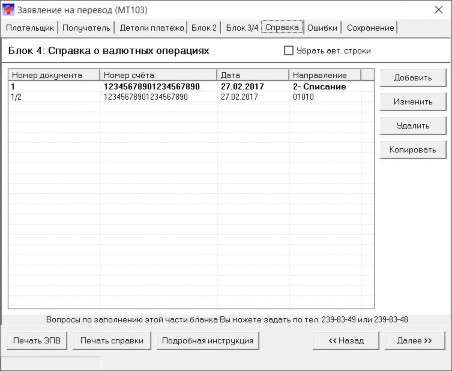
Task: Select the row with document number 1/2
Action: pyautogui.click(x=191, y=97)
